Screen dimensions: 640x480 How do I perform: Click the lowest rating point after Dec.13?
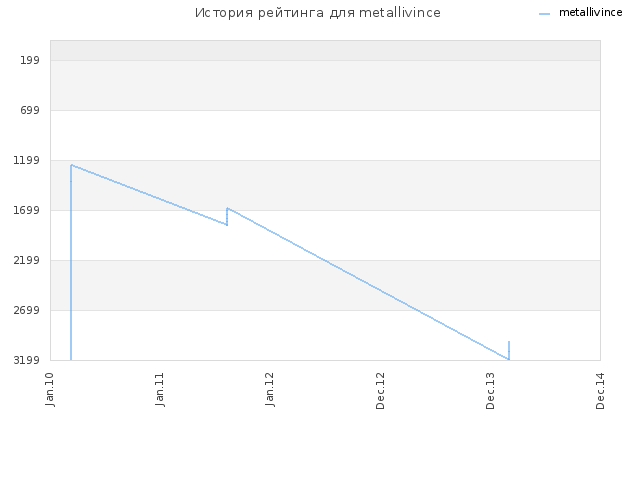click(x=509, y=359)
